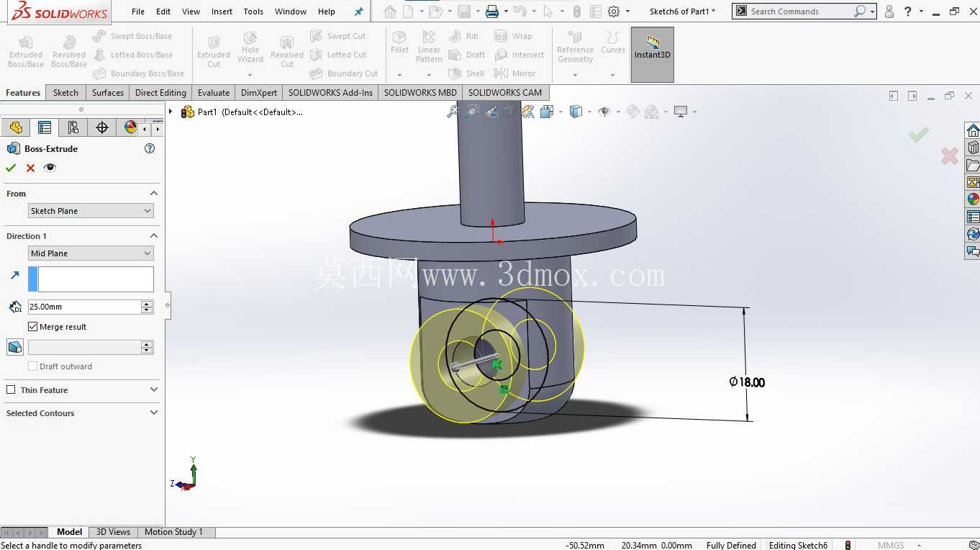
Task: Open the File menu
Action: pyautogui.click(x=138, y=12)
